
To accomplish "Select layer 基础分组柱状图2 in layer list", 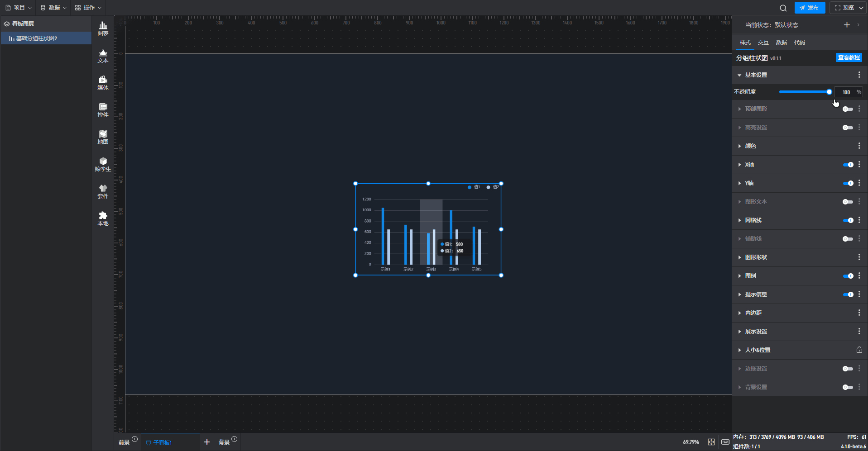I will (x=46, y=38).
